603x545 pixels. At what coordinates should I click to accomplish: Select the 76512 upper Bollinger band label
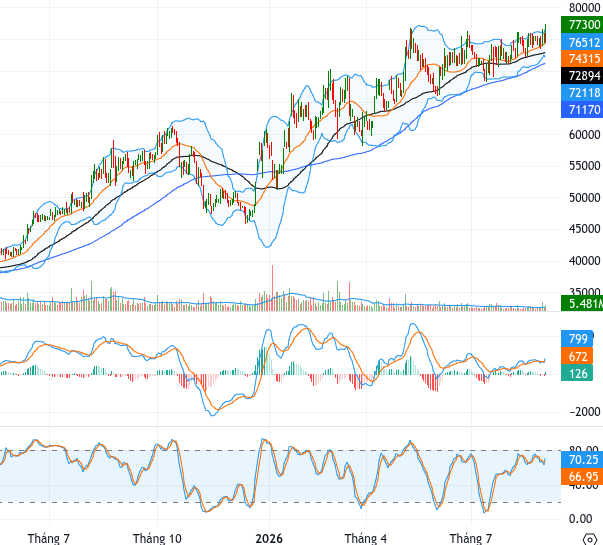click(582, 42)
